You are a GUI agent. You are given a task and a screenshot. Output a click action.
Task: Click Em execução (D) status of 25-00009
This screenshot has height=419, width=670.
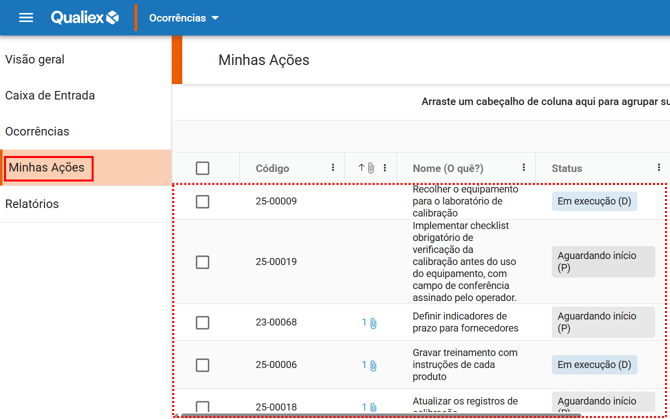click(x=594, y=202)
